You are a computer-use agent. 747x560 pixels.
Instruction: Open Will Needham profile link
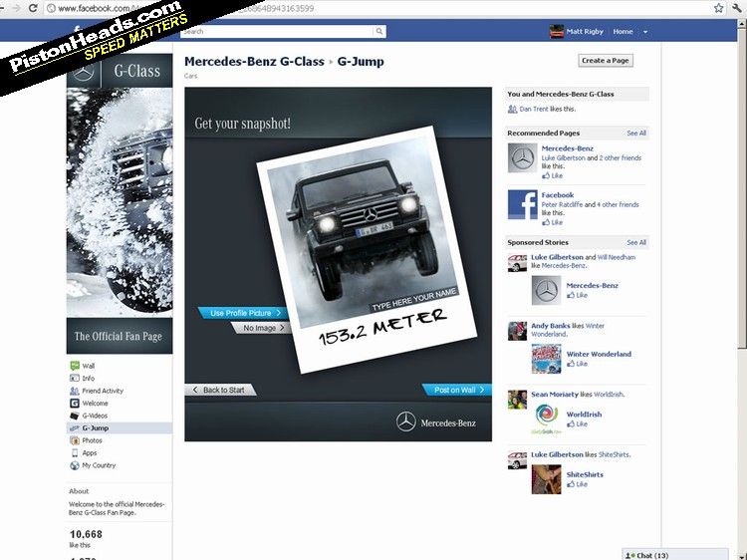pyautogui.click(x=616, y=257)
